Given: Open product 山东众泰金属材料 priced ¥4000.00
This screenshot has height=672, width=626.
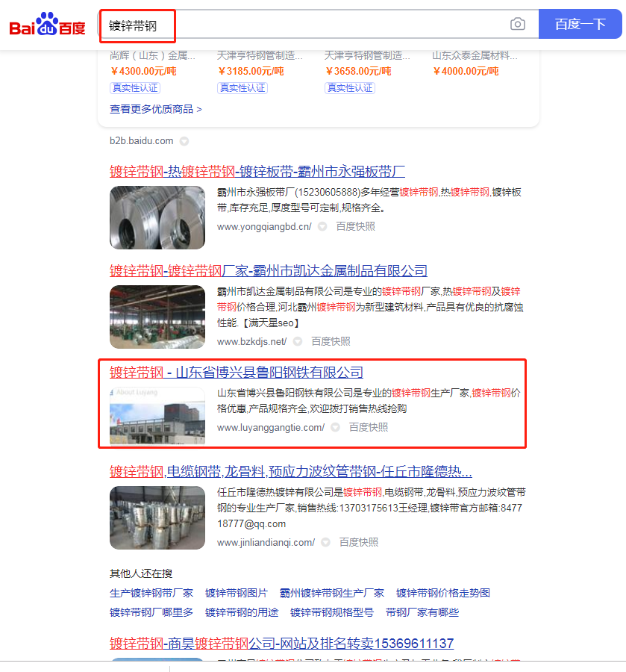Looking at the screenshot, I should tap(475, 55).
